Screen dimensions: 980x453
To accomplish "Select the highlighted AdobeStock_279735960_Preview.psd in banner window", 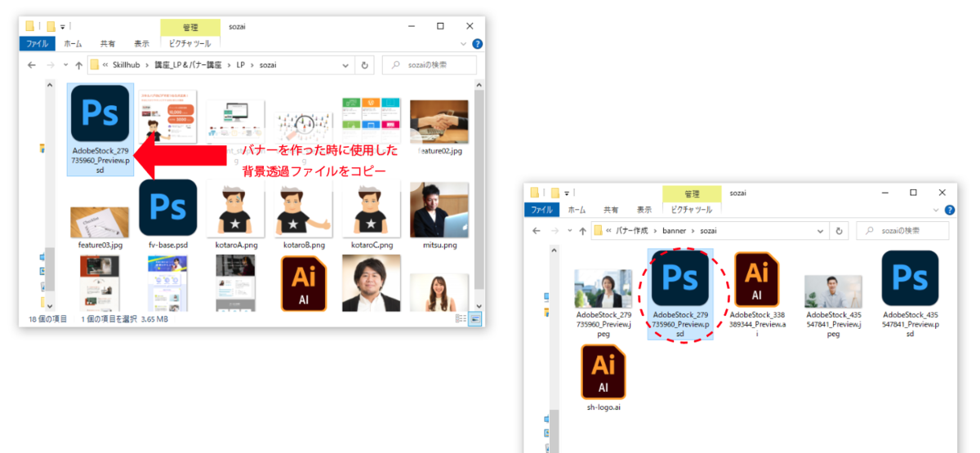I will [680, 295].
